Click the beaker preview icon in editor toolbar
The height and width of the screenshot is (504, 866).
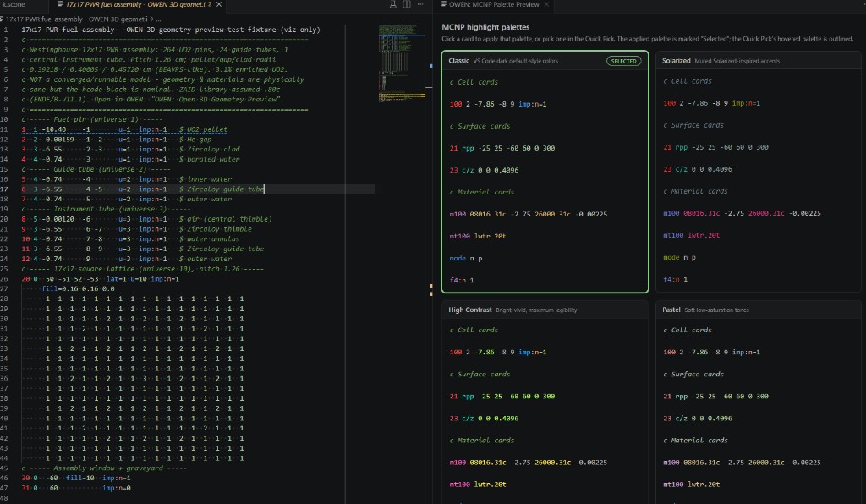coord(392,4)
